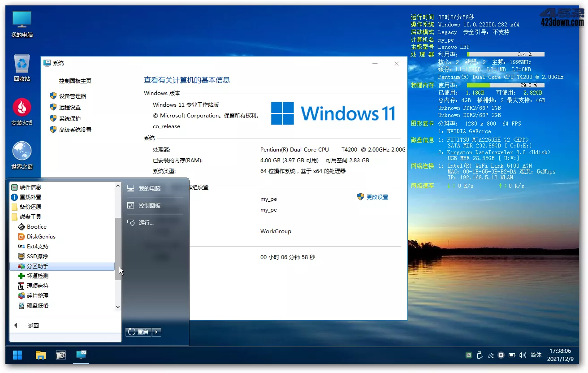Open the camera screenshot tool in taskbar
This screenshot has width=588, height=373.
61,356
